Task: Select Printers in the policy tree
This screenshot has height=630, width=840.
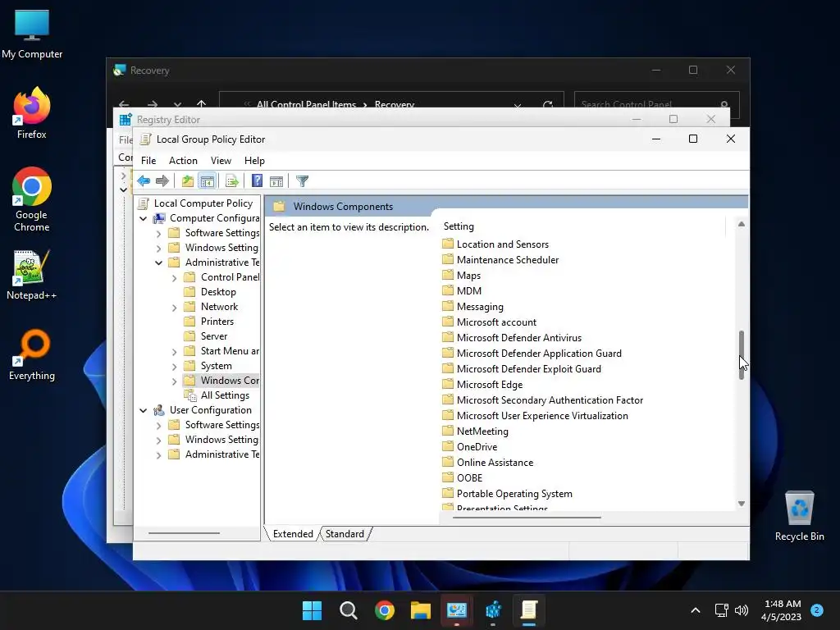Action: point(217,322)
